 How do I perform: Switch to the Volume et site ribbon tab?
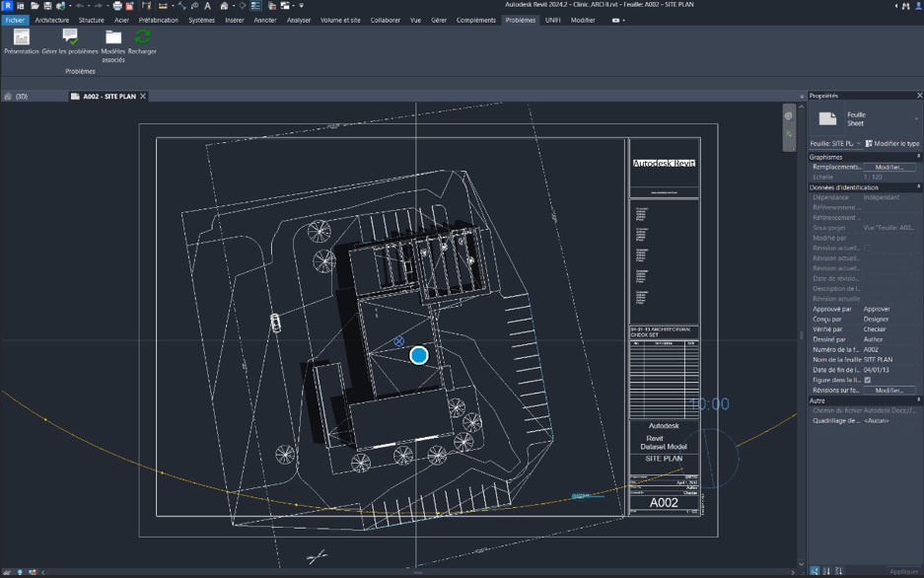pos(340,19)
